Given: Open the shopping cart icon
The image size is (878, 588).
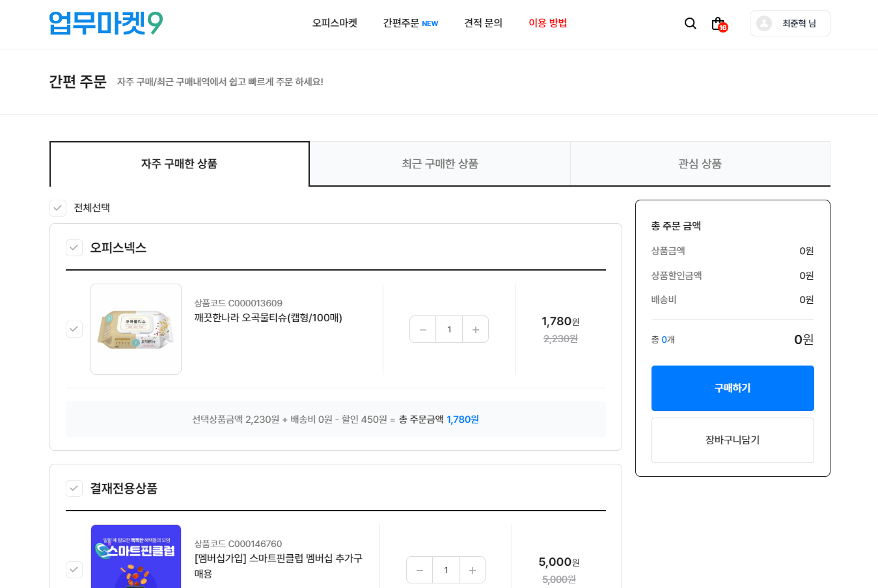Looking at the screenshot, I should [718, 23].
